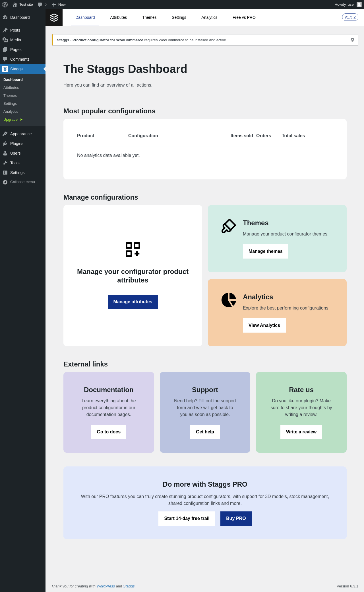Click the Analytics pie chart card icon
This screenshot has width=364, height=592.
[229, 300]
